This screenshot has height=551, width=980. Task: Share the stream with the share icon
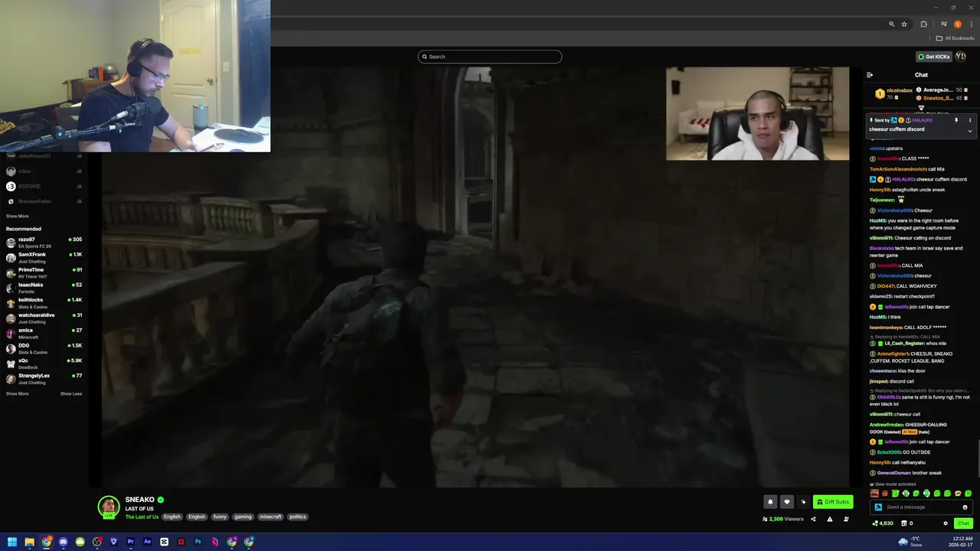813,519
